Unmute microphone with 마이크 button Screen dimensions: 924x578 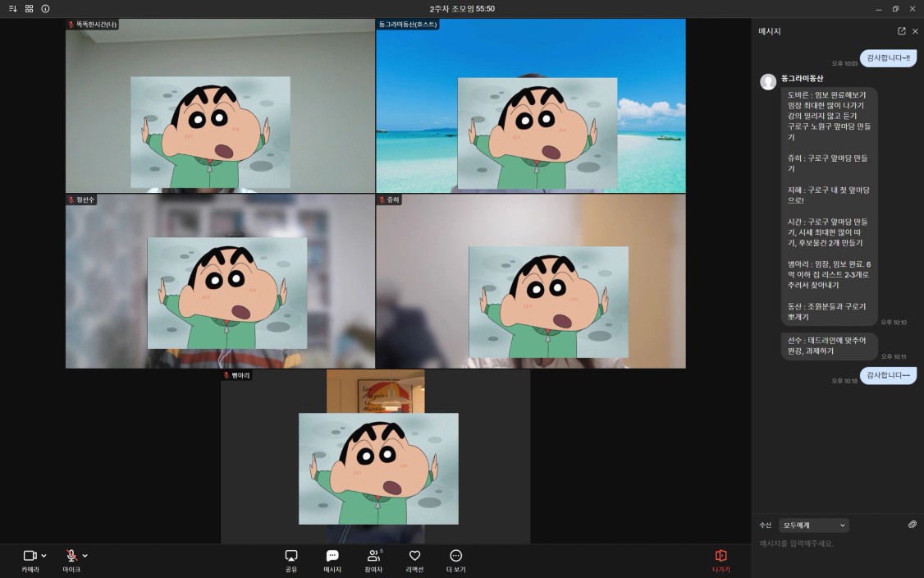(71, 560)
